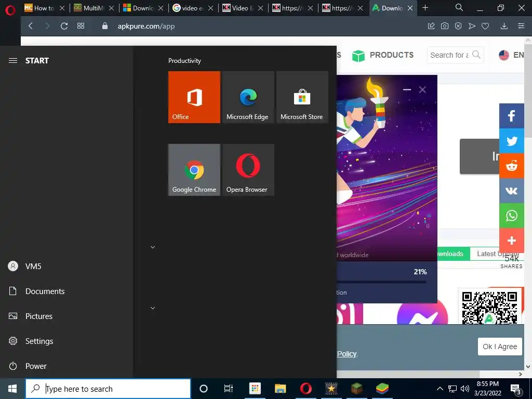This screenshot has height=399, width=532.
Task: Open the notification center icon
Action: coord(516,389)
